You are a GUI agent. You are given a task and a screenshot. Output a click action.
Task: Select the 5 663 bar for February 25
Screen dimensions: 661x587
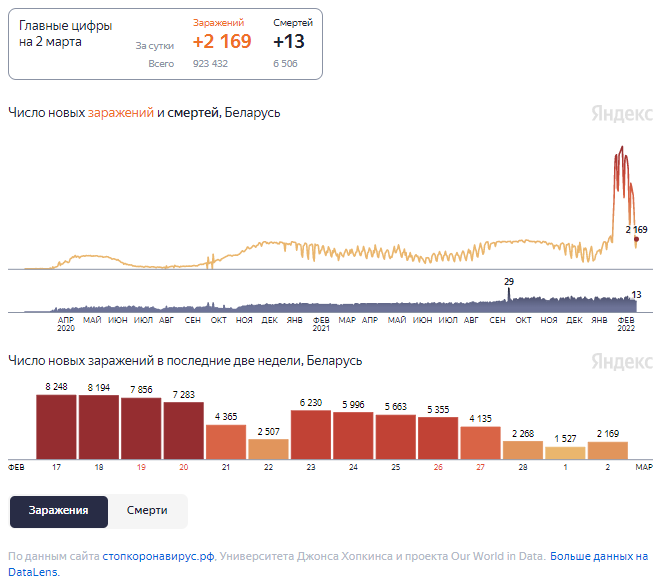tap(396, 436)
